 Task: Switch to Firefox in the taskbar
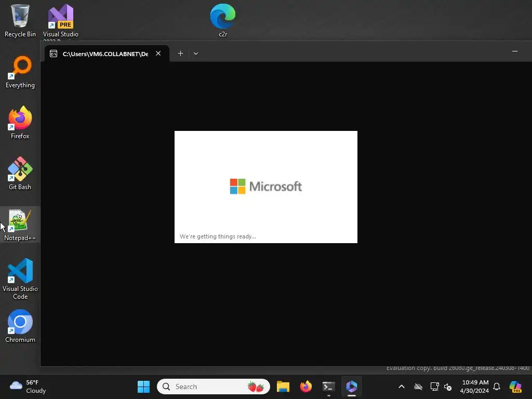(305, 387)
